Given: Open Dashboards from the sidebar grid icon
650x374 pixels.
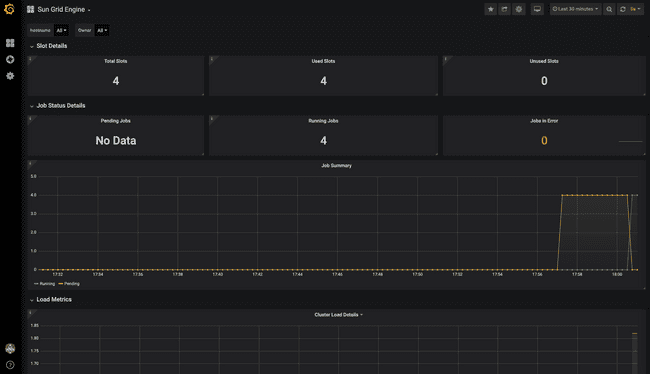Looking at the screenshot, I should (x=10, y=43).
